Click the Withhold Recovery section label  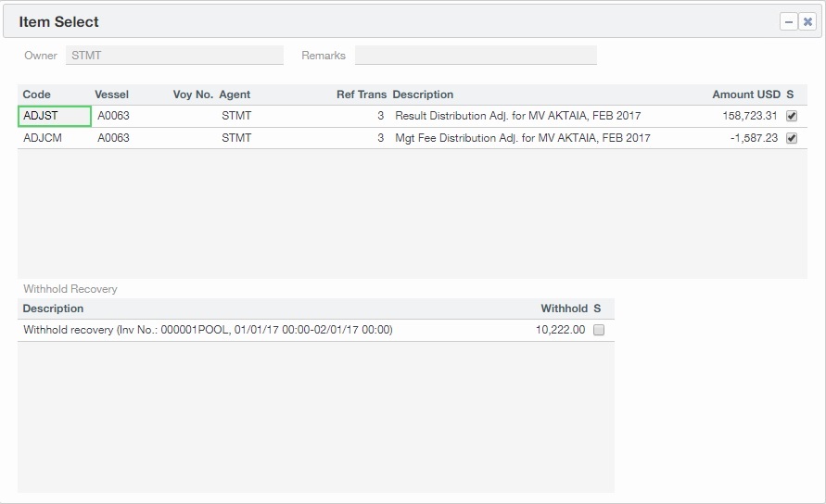coord(70,289)
